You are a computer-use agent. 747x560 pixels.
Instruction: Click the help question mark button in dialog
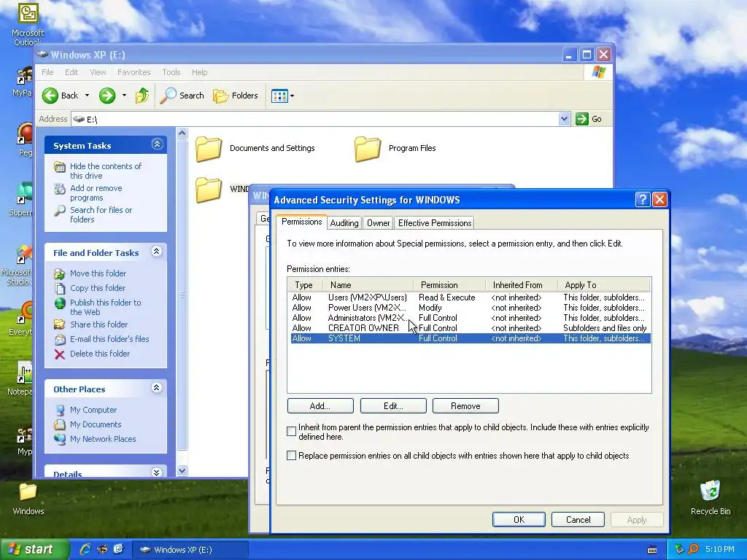(x=643, y=200)
